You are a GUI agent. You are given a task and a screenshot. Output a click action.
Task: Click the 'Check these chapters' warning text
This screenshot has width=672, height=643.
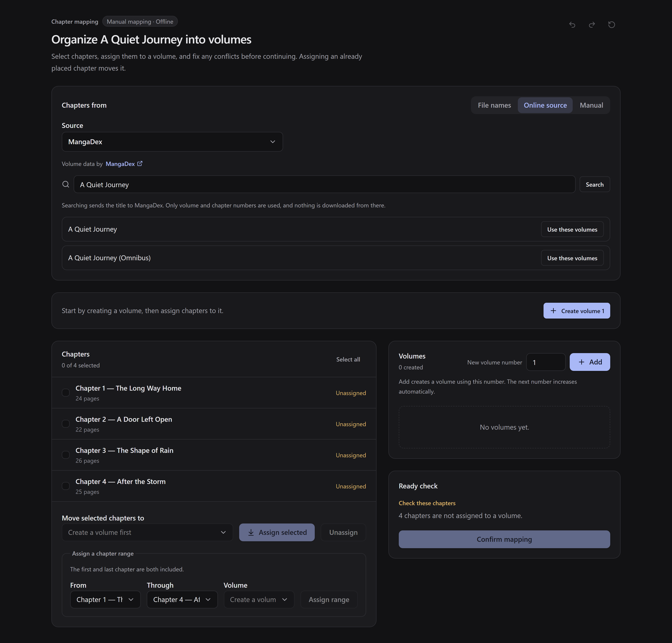tap(427, 503)
